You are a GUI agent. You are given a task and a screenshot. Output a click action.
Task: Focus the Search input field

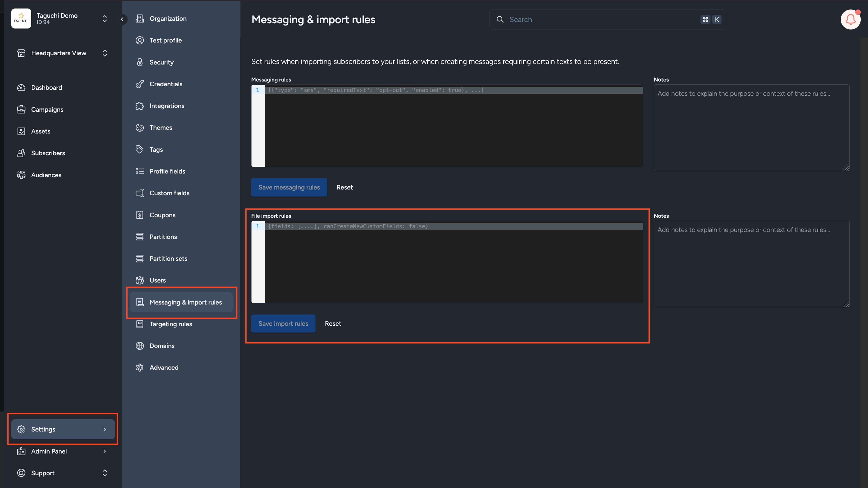pos(608,19)
